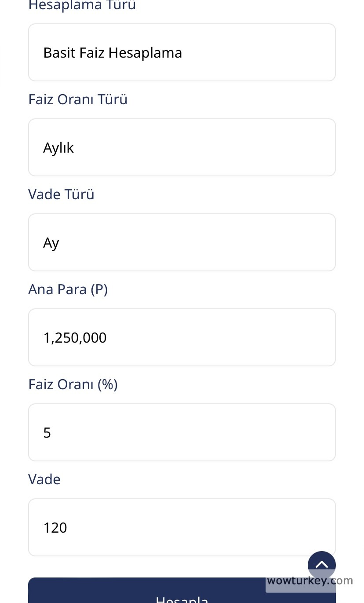This screenshot has width=364, height=603.
Task: Click the wowturkey.com watermark link
Action: [x=309, y=581]
